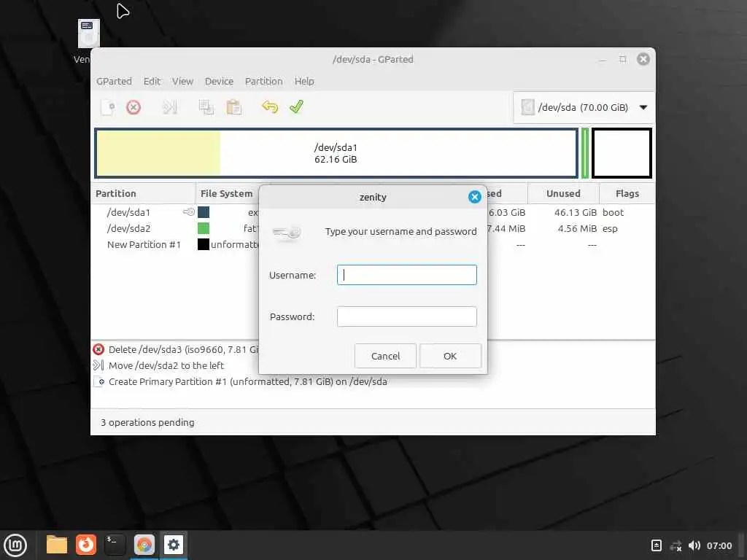The image size is (747, 560).
Task: Click the black unformatted file system swatch
Action: [x=204, y=245]
